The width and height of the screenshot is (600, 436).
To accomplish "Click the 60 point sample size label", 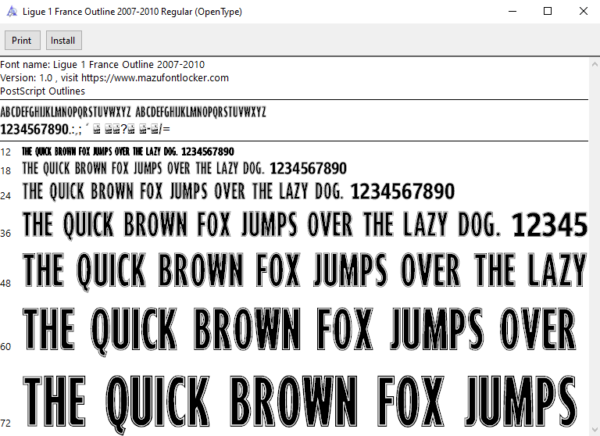I will [x=6, y=347].
